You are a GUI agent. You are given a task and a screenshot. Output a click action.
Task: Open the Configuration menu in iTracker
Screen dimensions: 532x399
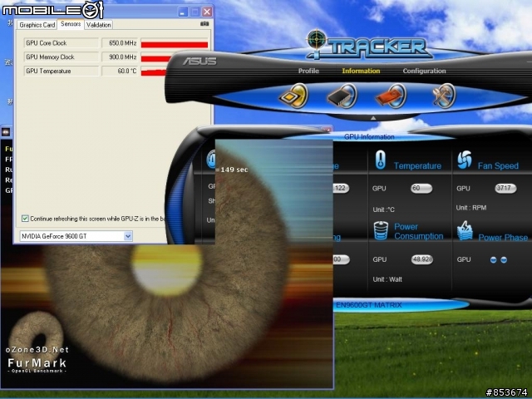424,71
